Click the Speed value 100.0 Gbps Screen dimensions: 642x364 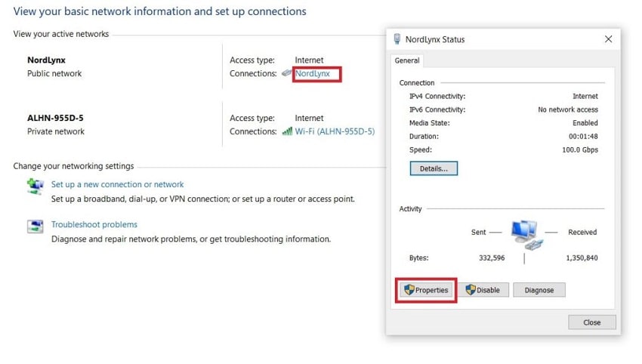pyautogui.click(x=580, y=150)
